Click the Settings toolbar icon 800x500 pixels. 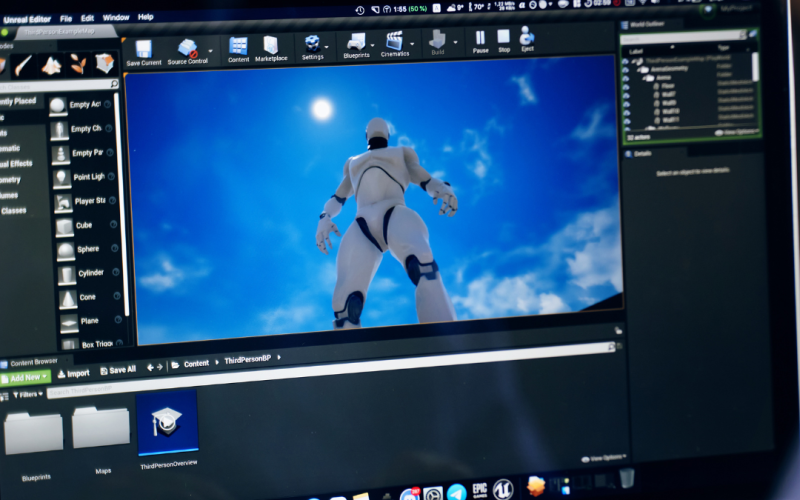point(312,44)
